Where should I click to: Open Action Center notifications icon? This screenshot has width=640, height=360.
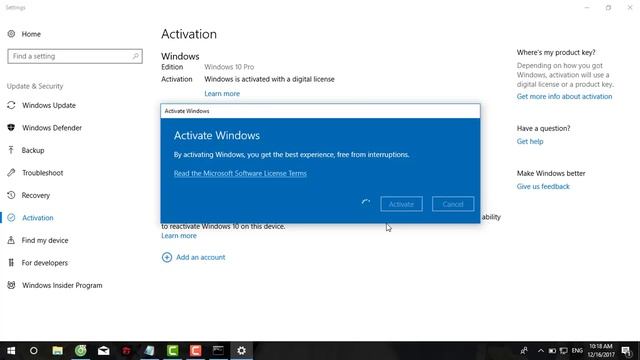627,351
